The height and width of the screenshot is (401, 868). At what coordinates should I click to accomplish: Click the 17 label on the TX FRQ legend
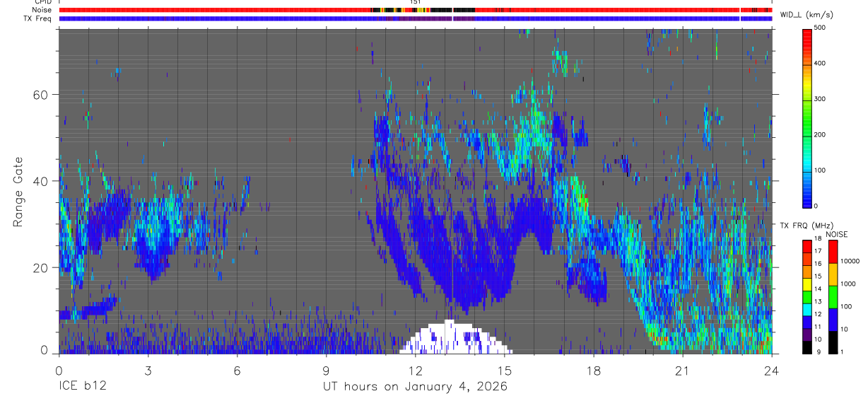point(819,251)
